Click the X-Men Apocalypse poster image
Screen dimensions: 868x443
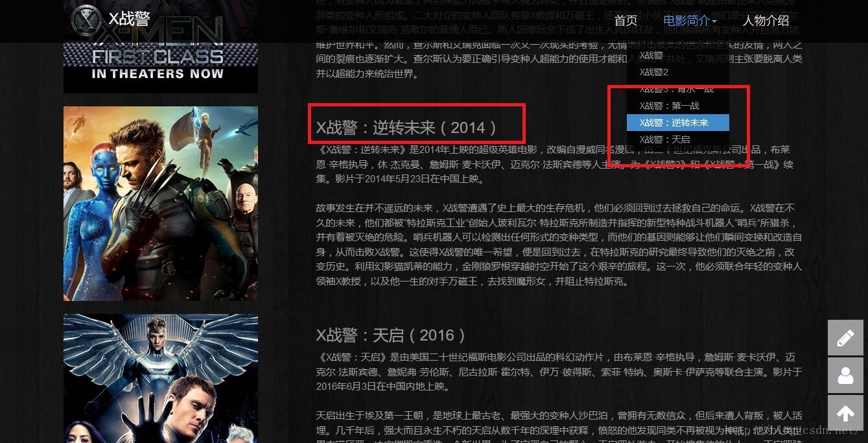tap(161, 379)
